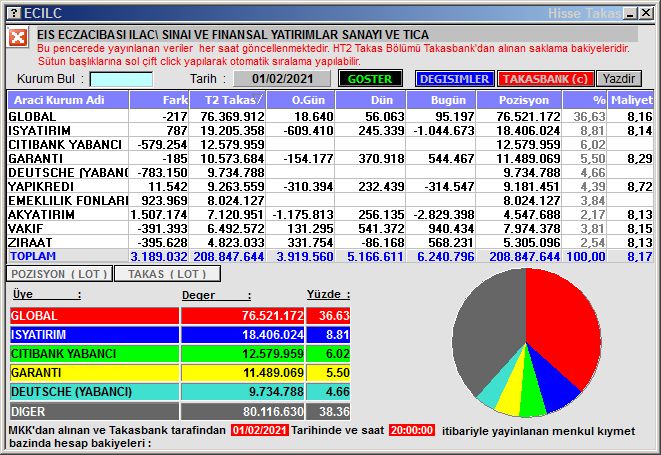661x455 pixels.
Task: Click T2 Takas value 76.369.912
Action: [232, 116]
